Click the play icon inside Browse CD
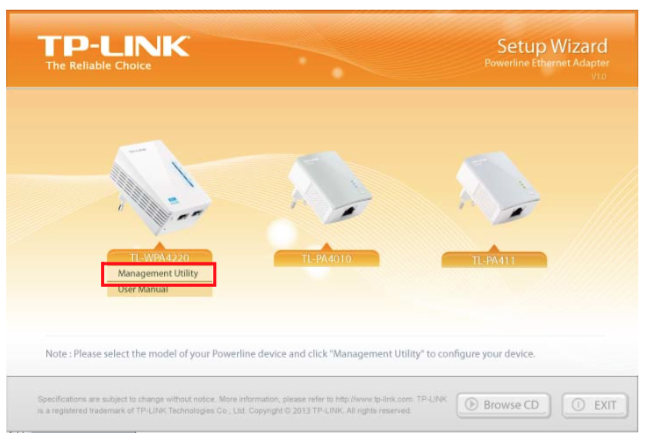 [x=471, y=405]
